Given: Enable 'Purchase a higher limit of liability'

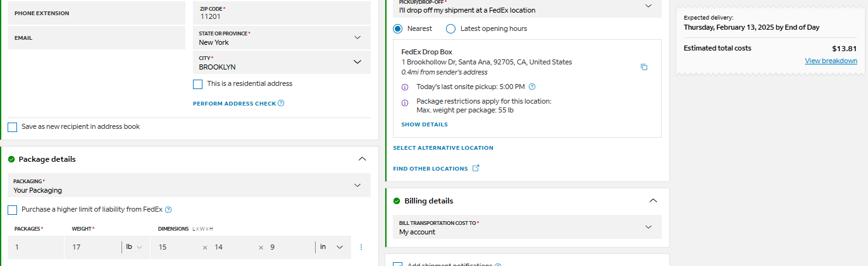Looking at the screenshot, I should pyautogui.click(x=13, y=210).
